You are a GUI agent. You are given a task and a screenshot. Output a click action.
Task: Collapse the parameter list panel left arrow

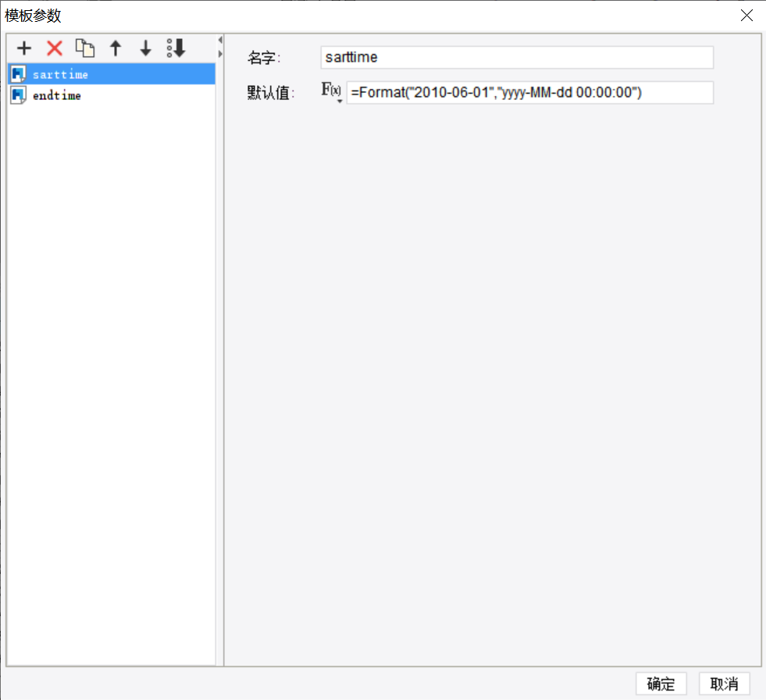coord(220,40)
